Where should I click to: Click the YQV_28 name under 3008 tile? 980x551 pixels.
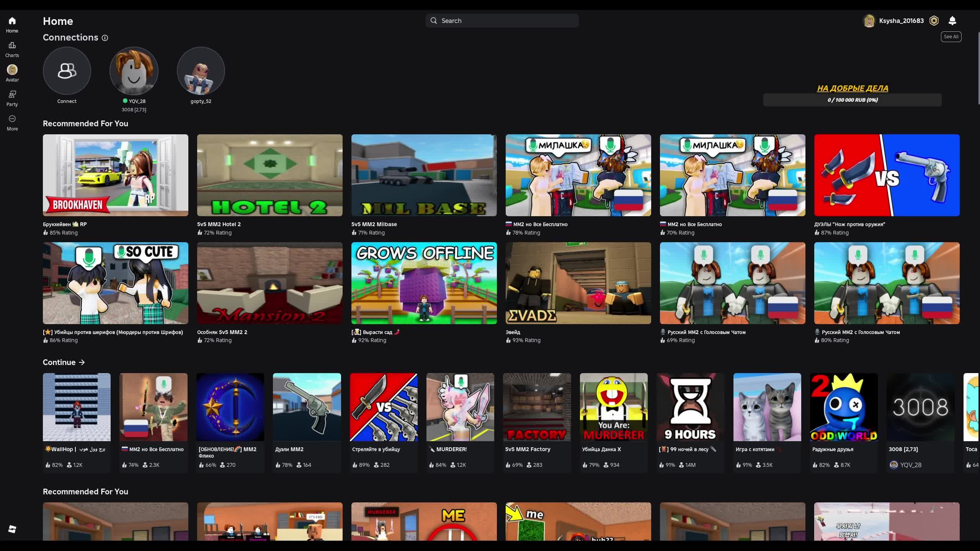(911, 465)
